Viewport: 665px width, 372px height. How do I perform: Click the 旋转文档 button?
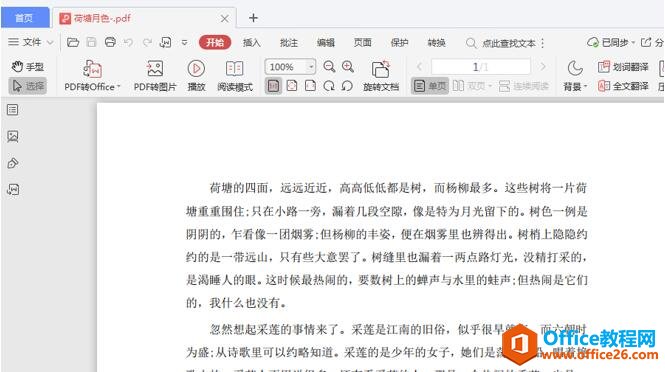pos(381,76)
